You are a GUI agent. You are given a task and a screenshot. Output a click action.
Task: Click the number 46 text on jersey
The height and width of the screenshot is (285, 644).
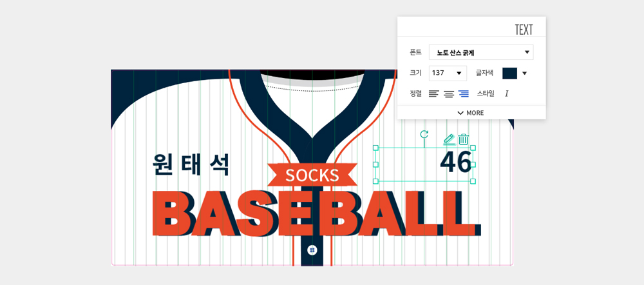pos(455,162)
